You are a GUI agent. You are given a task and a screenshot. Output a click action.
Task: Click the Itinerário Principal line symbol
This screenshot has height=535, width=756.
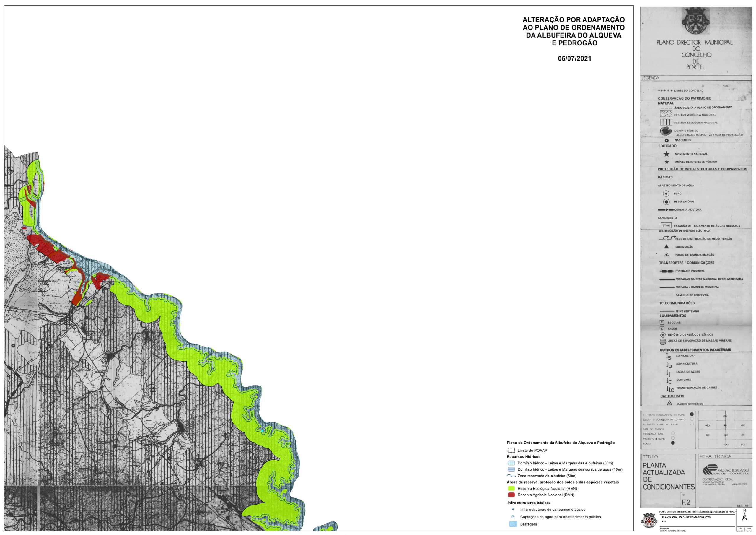point(667,271)
